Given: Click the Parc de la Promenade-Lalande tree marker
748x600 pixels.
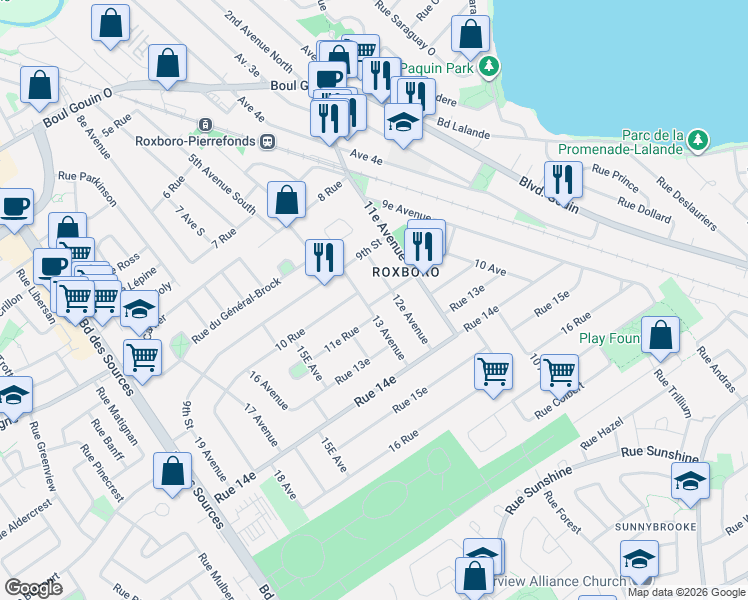Looking at the screenshot, I should tap(698, 140).
